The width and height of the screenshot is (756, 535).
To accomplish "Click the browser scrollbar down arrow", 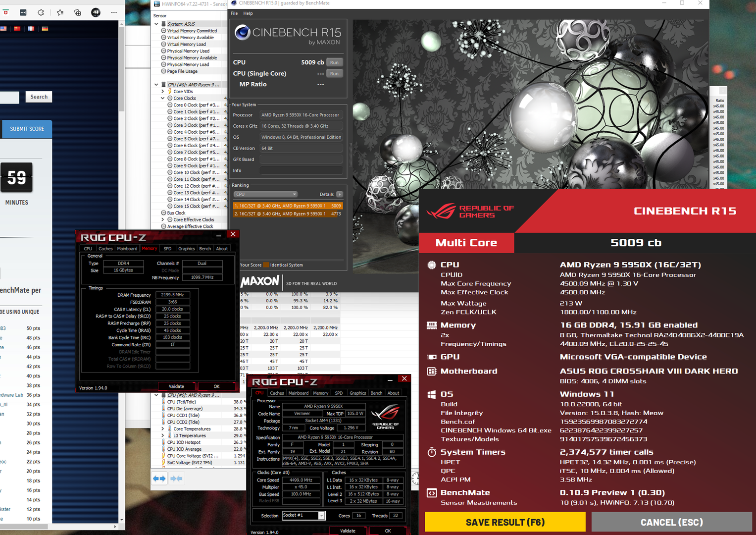I will click(x=122, y=520).
